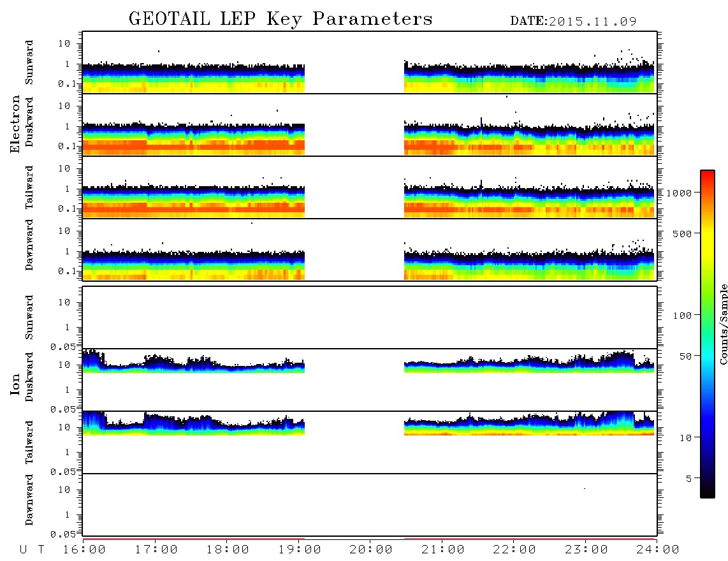This screenshot has height=561, width=728.
Task: Click the '500' colorbar tick value
Action: click(683, 233)
